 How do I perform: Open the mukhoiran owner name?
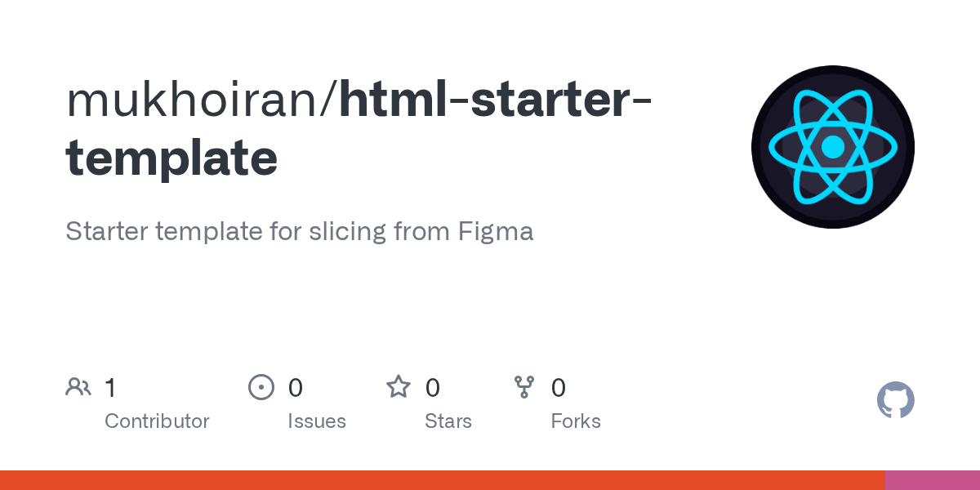click(196, 98)
